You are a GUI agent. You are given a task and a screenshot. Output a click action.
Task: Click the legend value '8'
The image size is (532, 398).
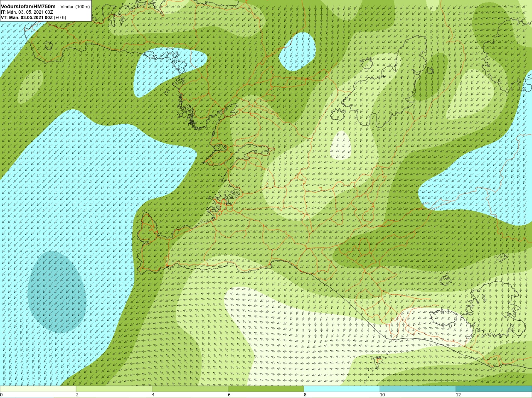pyautogui.click(x=305, y=395)
